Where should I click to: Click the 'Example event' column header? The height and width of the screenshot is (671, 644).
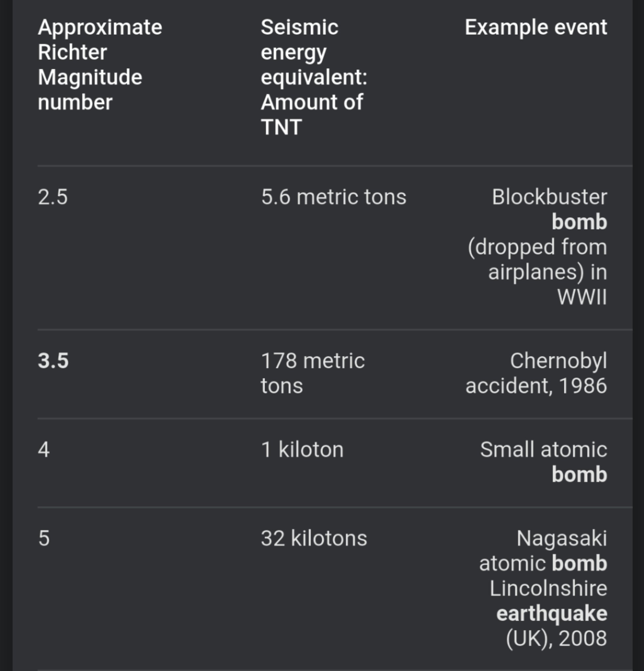coord(536,28)
